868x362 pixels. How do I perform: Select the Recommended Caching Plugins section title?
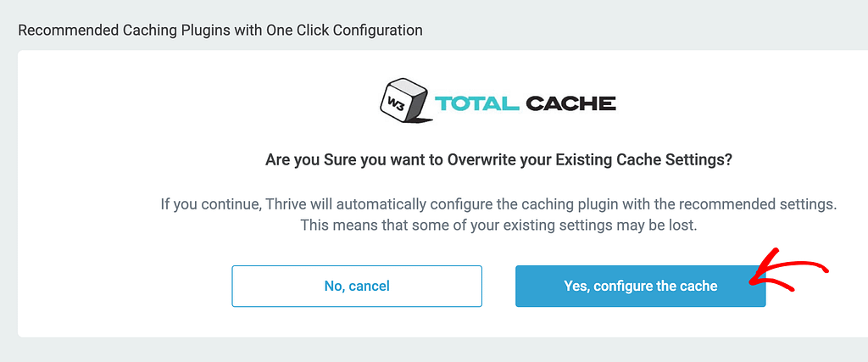click(220, 30)
